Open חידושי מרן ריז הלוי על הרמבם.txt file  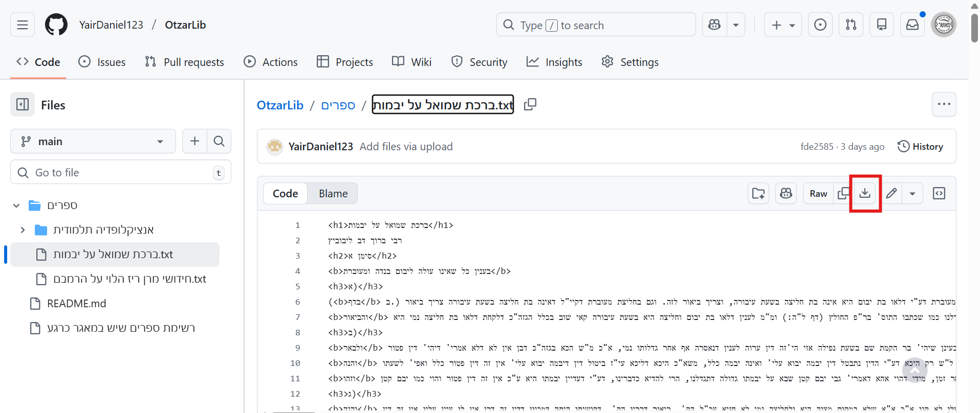(x=121, y=279)
